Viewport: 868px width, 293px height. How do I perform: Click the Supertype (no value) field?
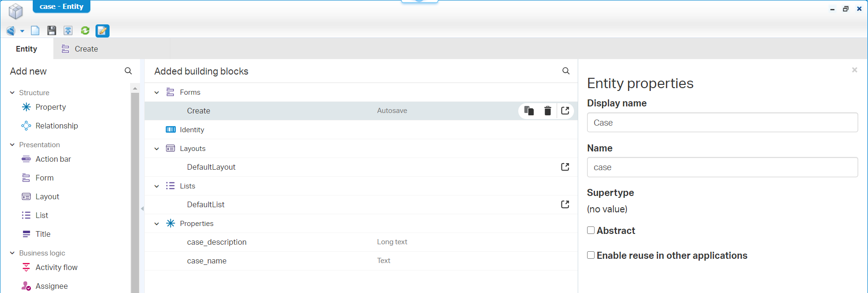[607, 209]
